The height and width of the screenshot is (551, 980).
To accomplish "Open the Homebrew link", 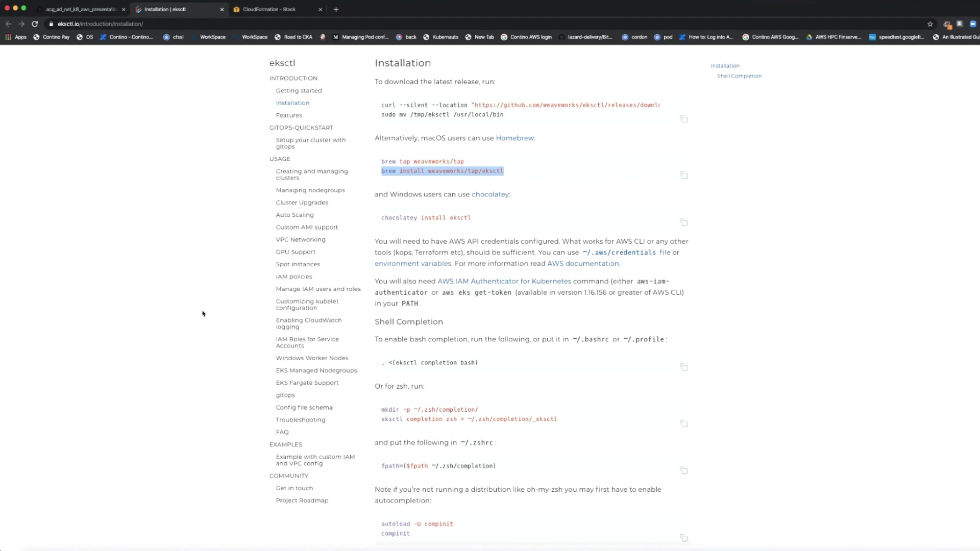I will pos(514,138).
